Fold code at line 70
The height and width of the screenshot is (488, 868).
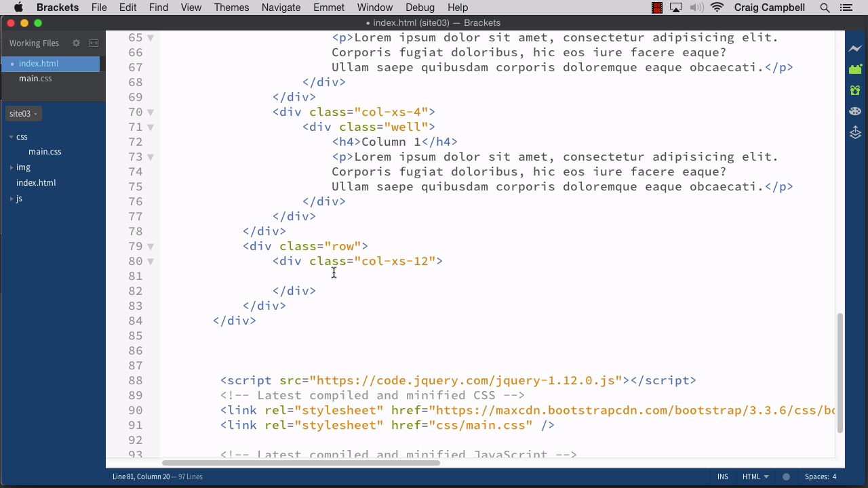coord(151,113)
